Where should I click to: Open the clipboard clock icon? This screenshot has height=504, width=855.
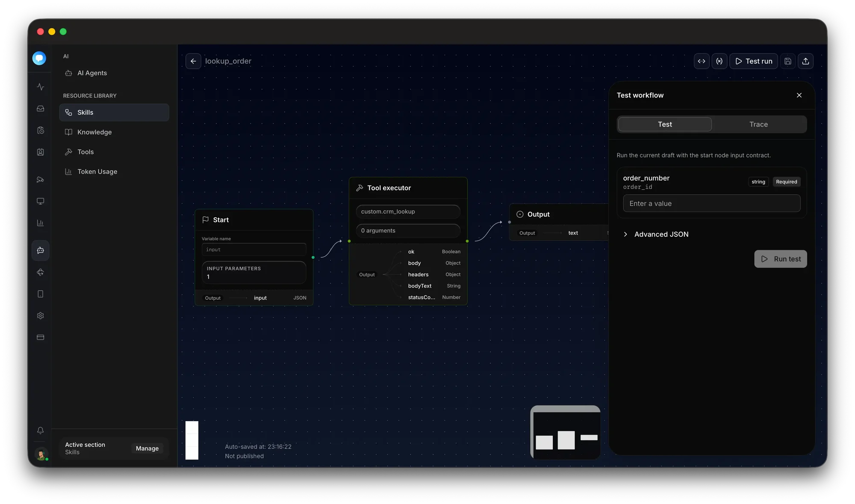41,130
